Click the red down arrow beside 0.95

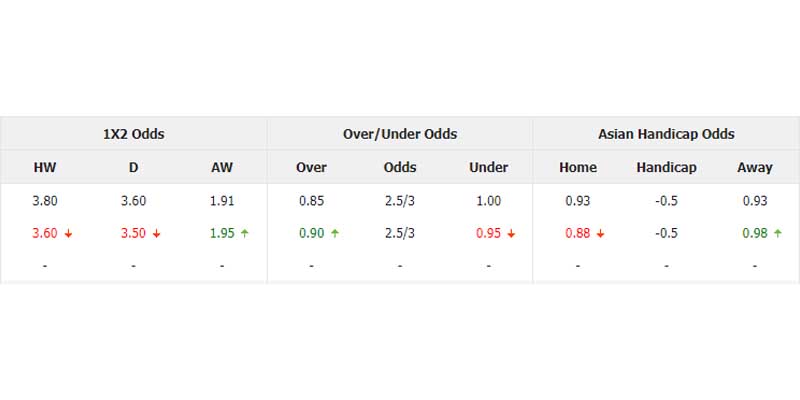(x=511, y=234)
